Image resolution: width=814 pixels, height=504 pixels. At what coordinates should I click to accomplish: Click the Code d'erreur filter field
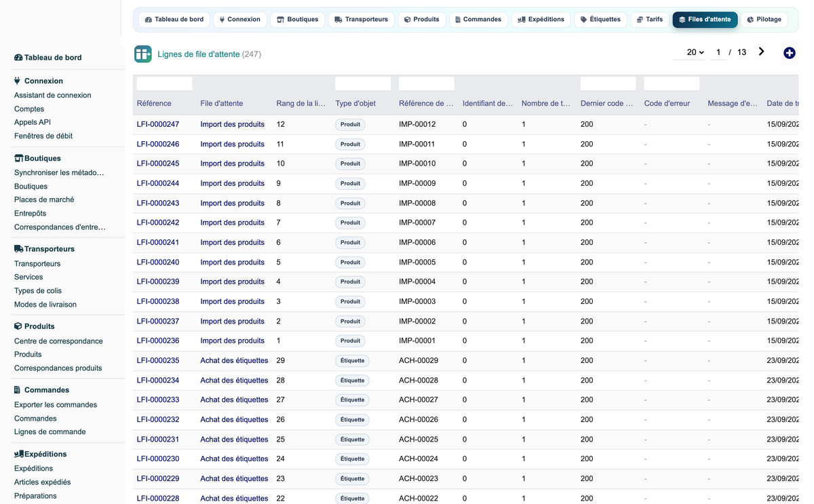coord(672,83)
